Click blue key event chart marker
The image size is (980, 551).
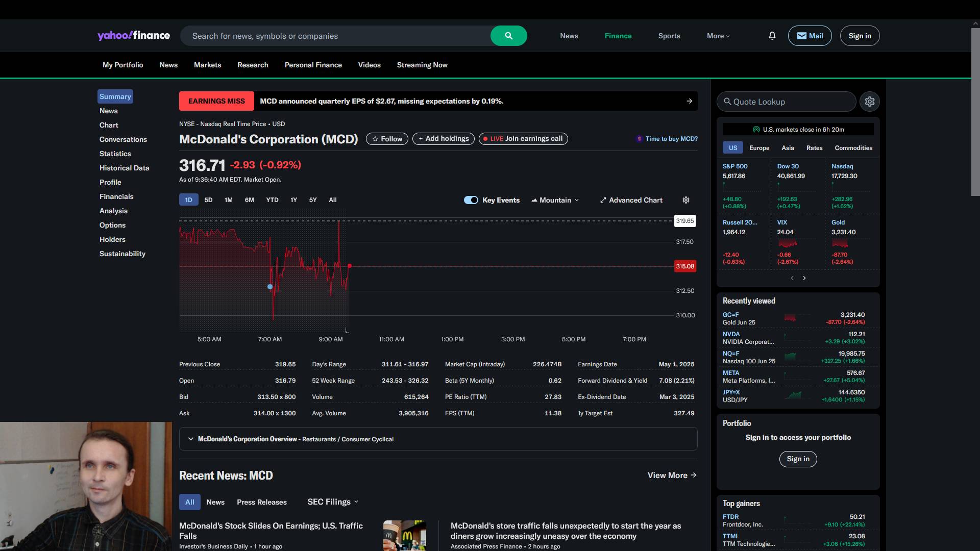click(270, 287)
